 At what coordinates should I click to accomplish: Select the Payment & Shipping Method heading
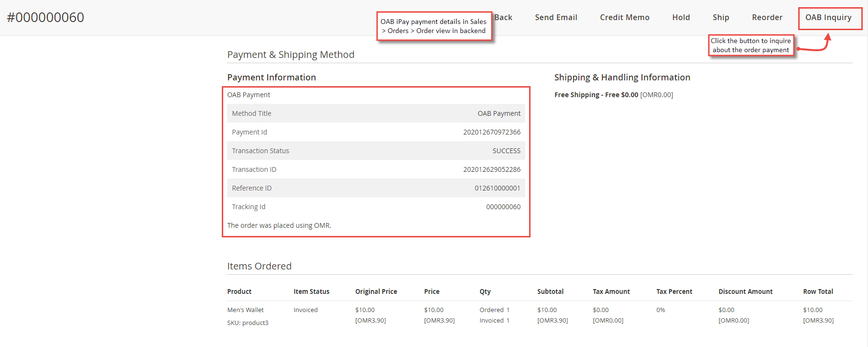291,55
